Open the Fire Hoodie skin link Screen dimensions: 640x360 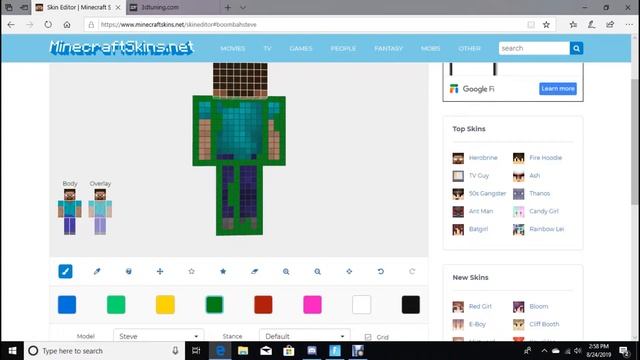pos(545,158)
